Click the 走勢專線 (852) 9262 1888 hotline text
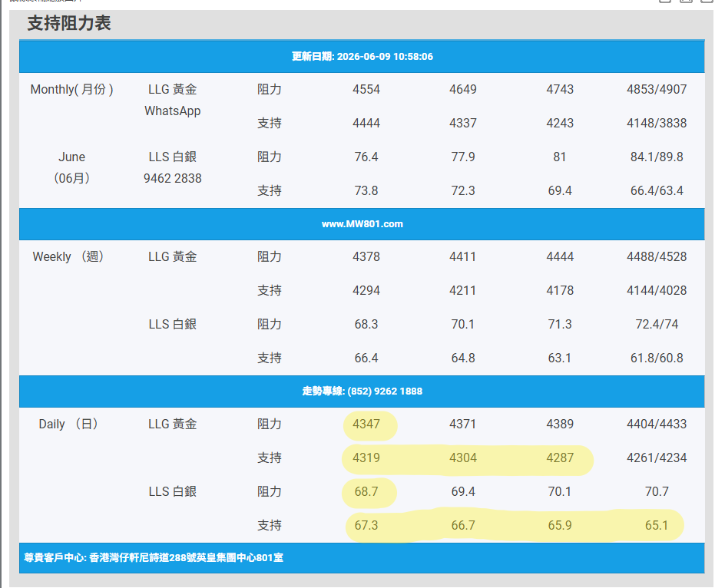 (362, 391)
